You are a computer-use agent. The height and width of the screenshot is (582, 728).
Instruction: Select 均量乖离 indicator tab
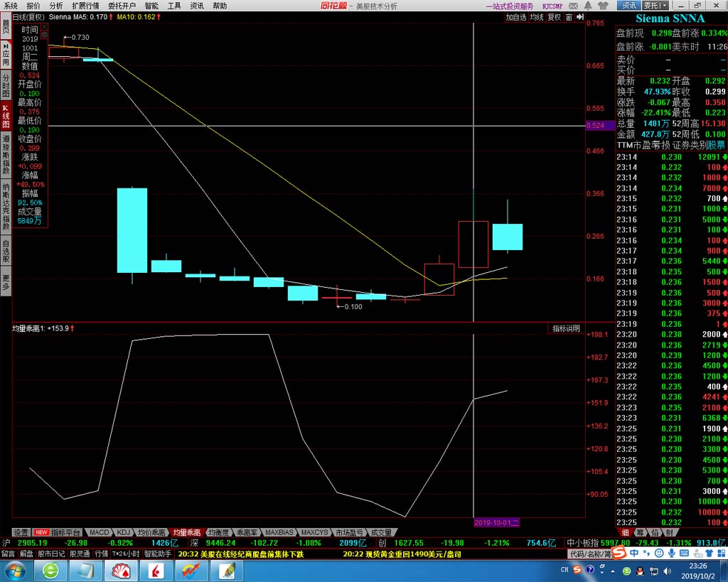[187, 532]
